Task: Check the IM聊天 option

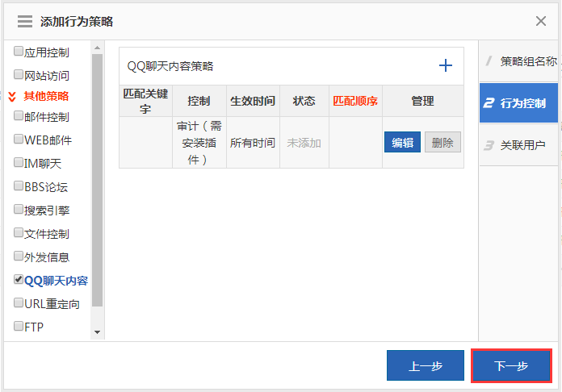Action: point(19,163)
